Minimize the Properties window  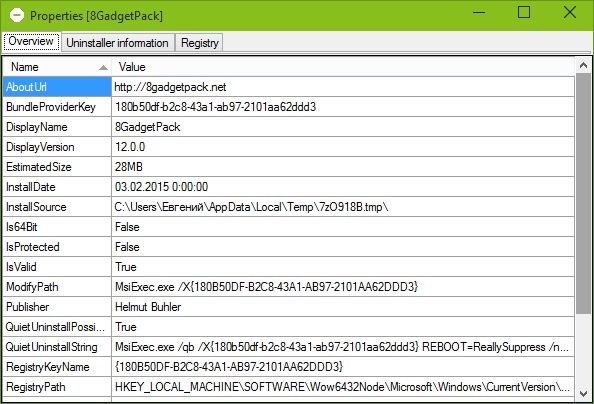[479, 13]
